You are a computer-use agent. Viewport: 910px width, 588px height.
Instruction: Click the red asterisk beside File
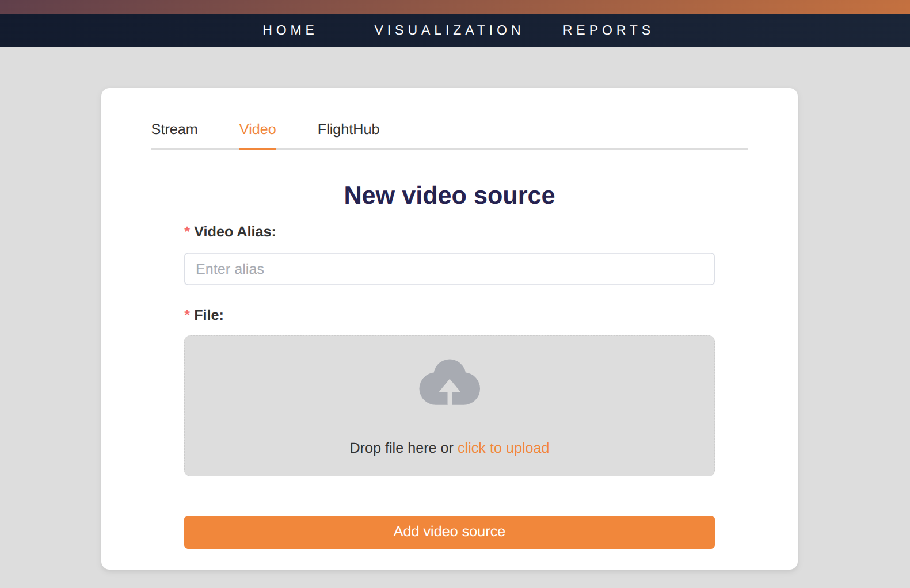pyautogui.click(x=187, y=315)
